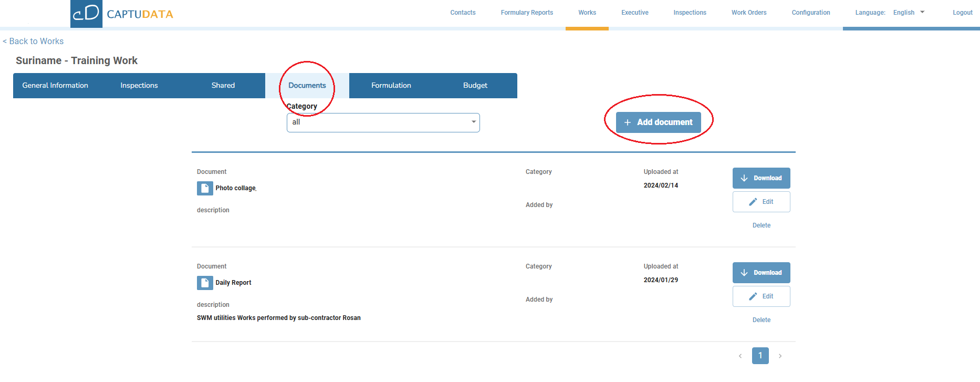Switch to the General Information tab
The height and width of the screenshot is (382, 980).
pos(55,86)
